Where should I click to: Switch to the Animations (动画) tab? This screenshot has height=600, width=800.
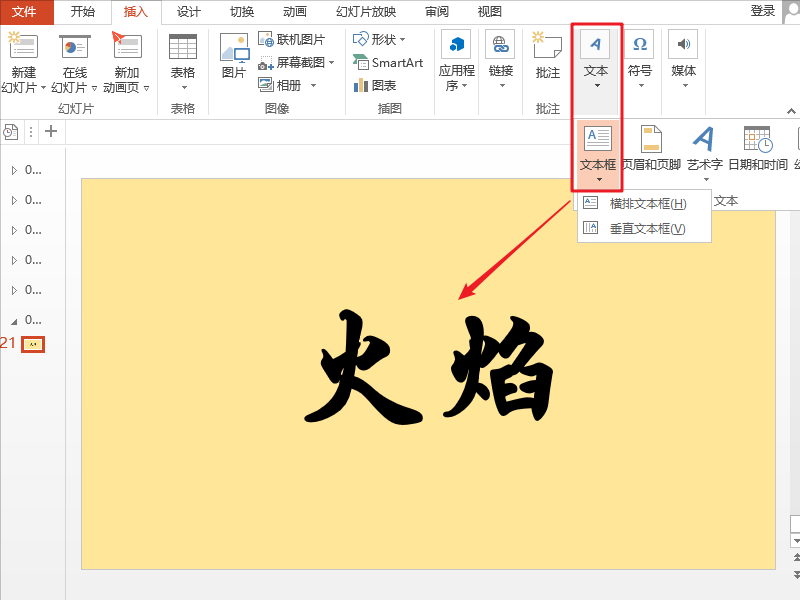[295, 12]
